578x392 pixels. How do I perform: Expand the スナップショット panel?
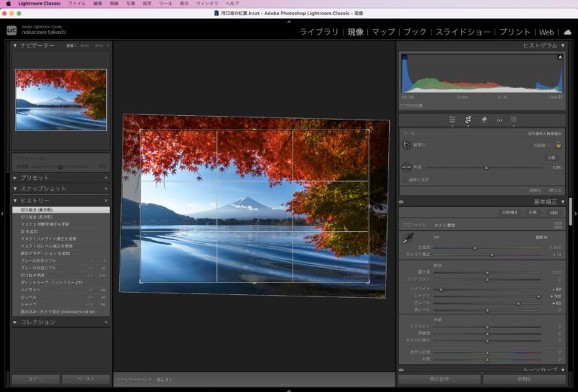[x=43, y=189]
